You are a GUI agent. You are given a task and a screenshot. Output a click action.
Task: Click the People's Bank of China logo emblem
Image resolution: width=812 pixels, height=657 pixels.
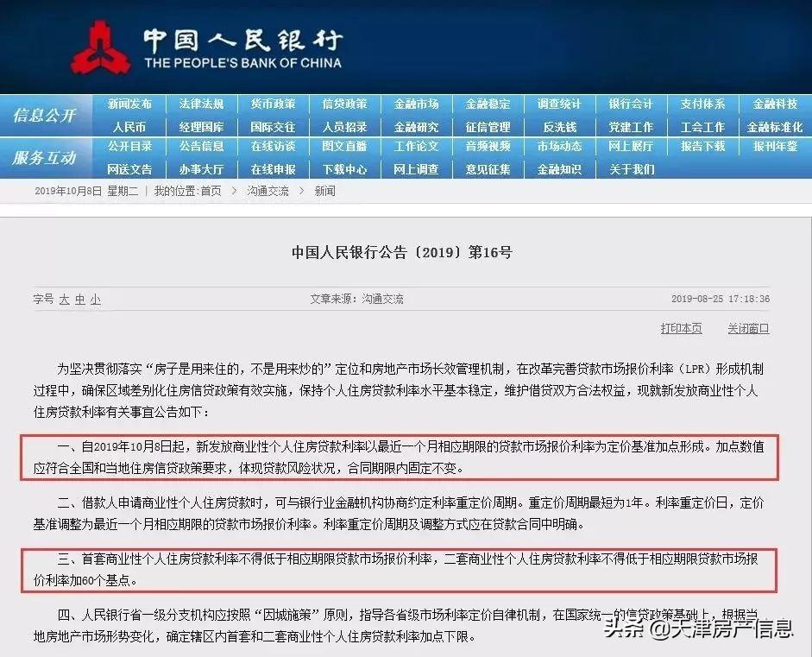click(x=100, y=47)
